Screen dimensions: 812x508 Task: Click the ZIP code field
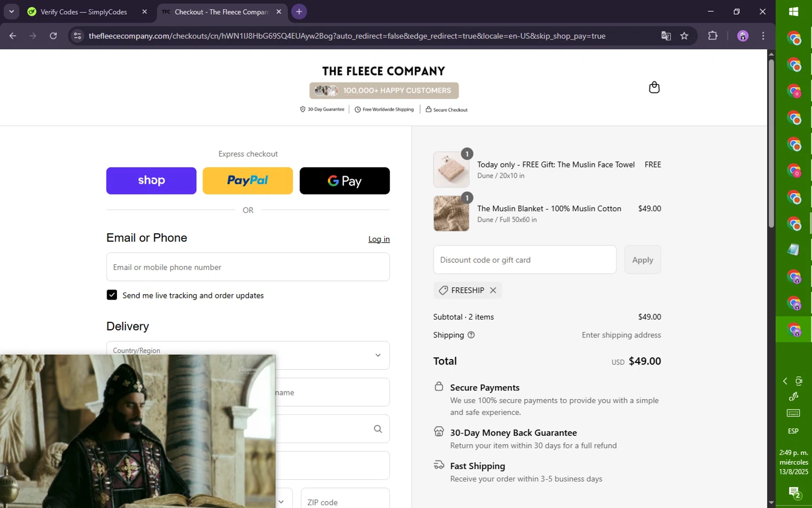[345, 502]
